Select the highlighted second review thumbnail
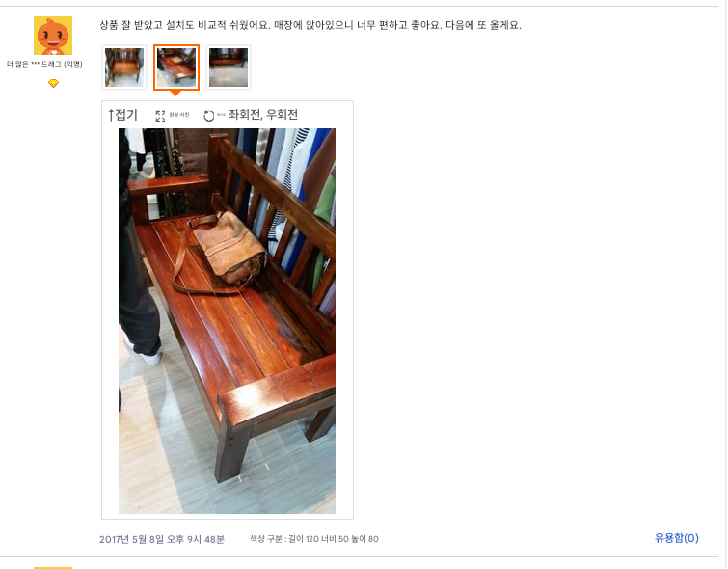Image resolution: width=728 pixels, height=569 pixels. (x=176, y=68)
